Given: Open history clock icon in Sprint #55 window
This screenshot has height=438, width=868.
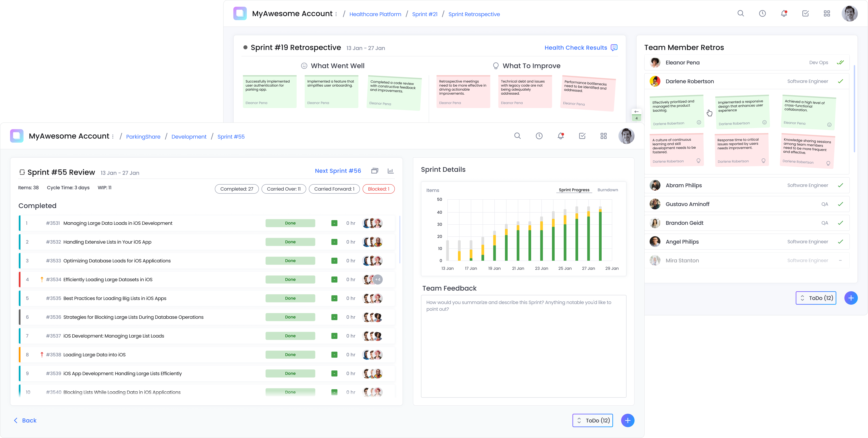Looking at the screenshot, I should point(539,136).
